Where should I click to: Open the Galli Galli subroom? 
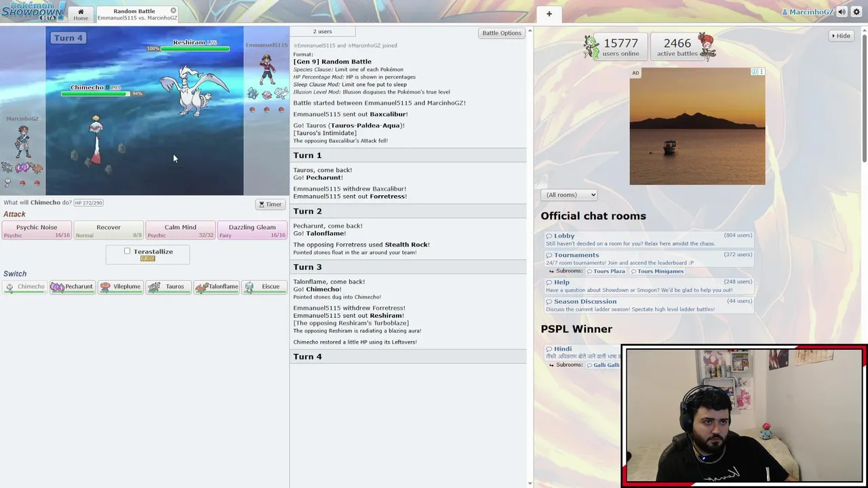pyautogui.click(x=604, y=365)
